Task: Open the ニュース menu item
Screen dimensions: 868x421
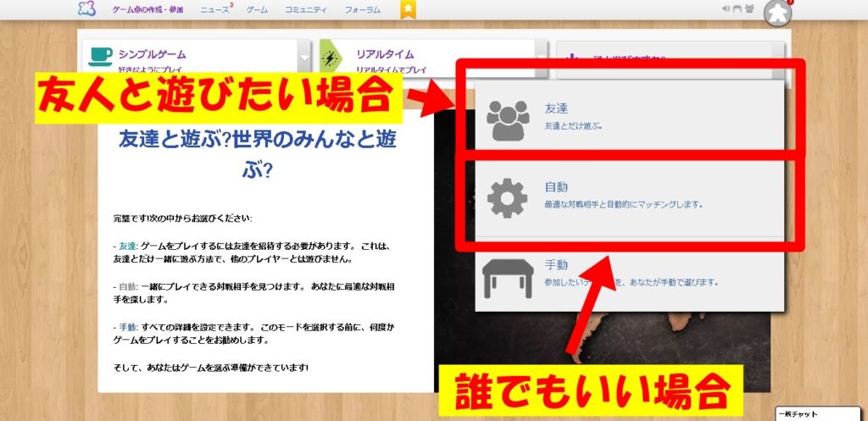Action: point(214,10)
